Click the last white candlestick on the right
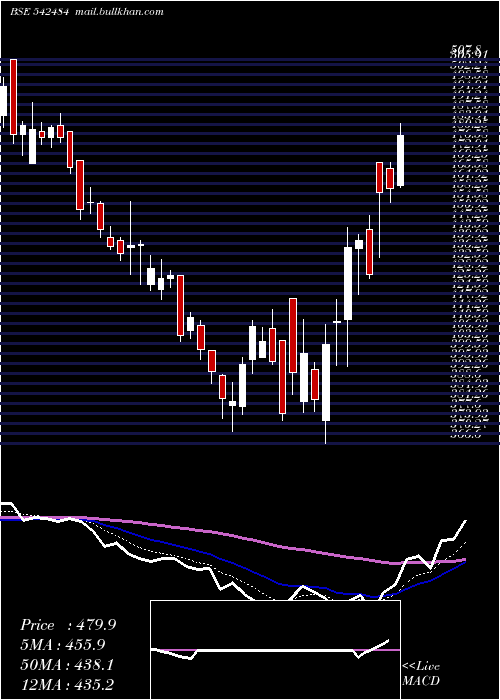The image size is (500, 700). tap(400, 160)
